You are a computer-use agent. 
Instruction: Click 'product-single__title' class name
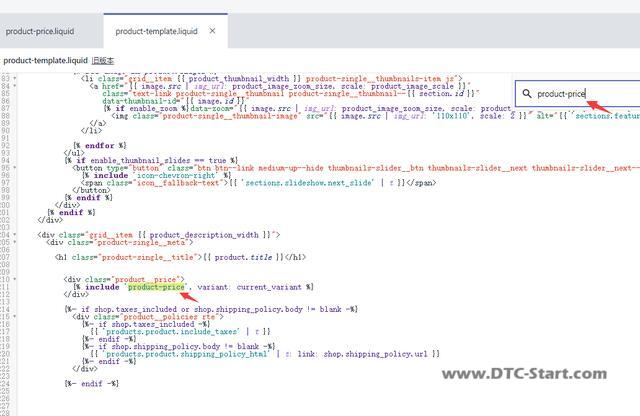tap(148, 257)
